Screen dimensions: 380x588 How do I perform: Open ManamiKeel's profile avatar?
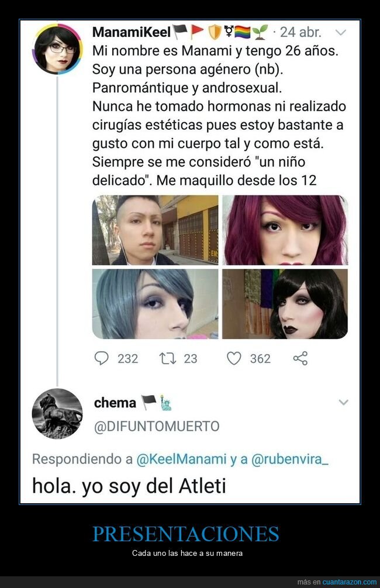pos(57,49)
